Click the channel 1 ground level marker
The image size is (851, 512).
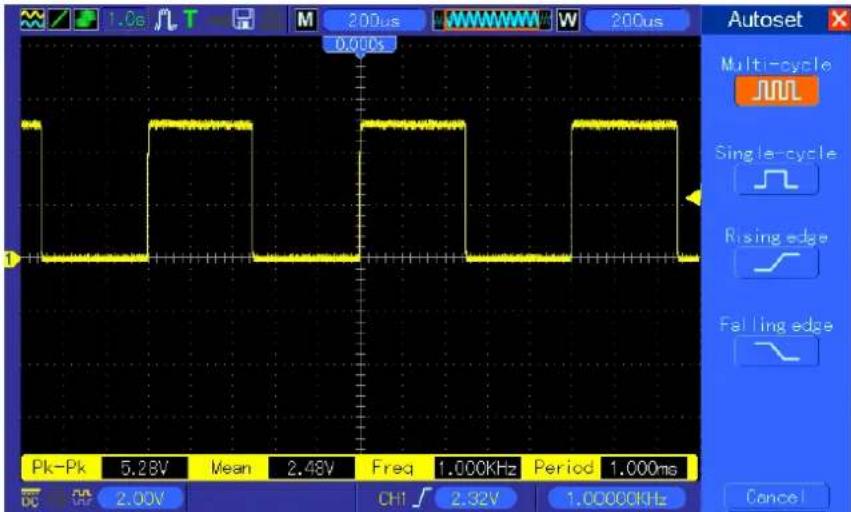coord(11,260)
